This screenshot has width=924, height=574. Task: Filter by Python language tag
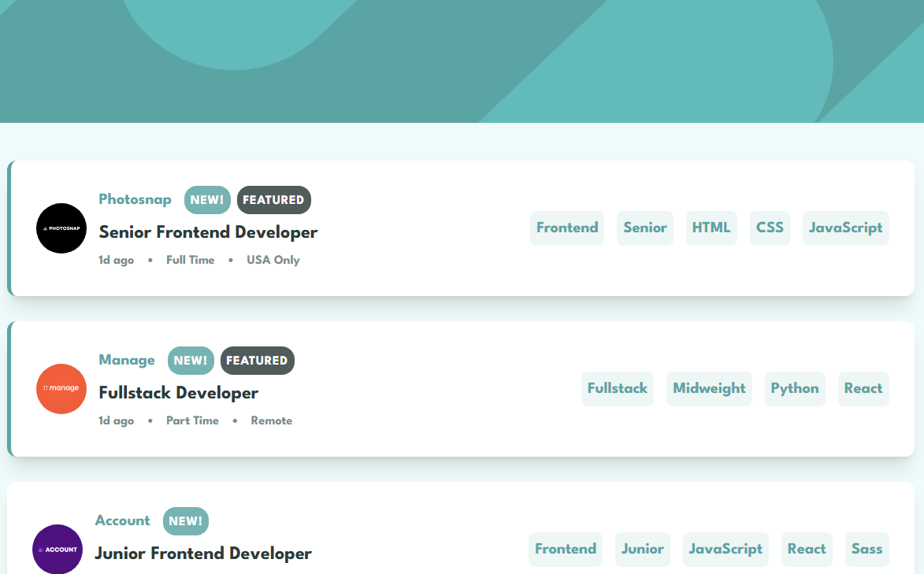[795, 389]
